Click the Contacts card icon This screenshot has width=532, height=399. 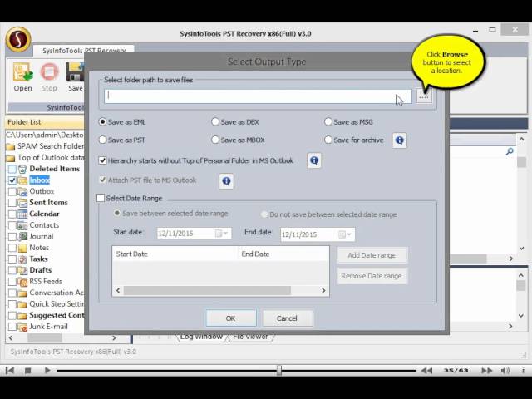tap(22, 225)
